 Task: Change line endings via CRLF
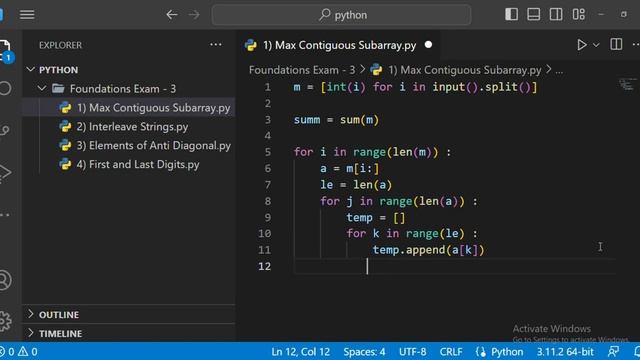(x=451, y=351)
